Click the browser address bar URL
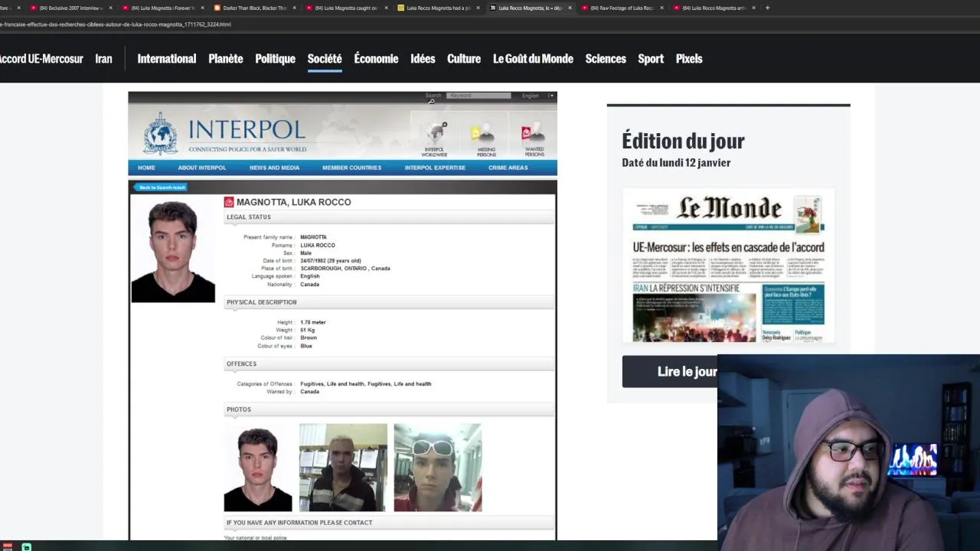The image size is (980, 551). [x=115, y=24]
